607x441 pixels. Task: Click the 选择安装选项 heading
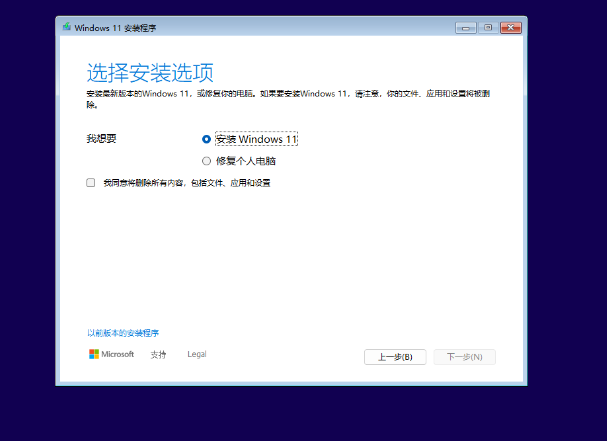(150, 73)
